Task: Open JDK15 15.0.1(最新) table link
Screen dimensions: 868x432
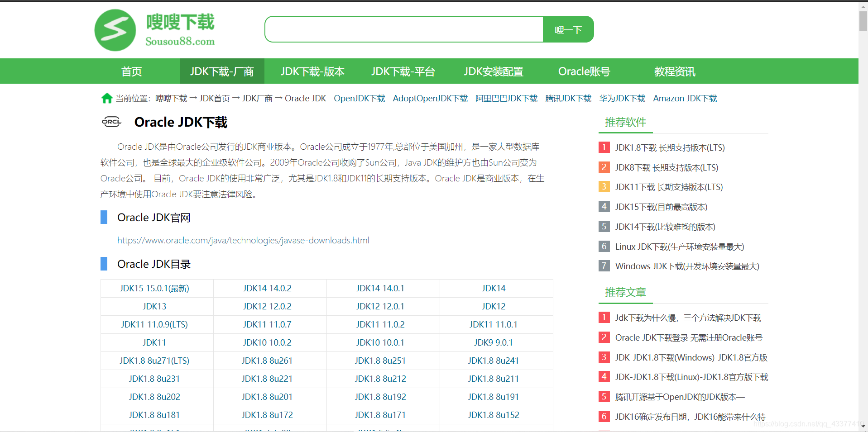Action: tap(154, 288)
